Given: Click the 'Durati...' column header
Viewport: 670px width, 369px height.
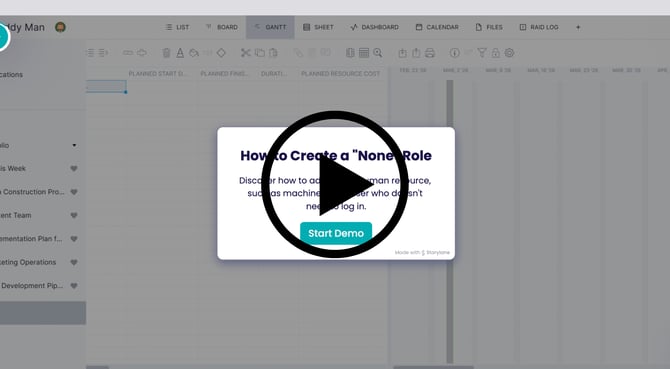Looking at the screenshot, I should [274, 73].
